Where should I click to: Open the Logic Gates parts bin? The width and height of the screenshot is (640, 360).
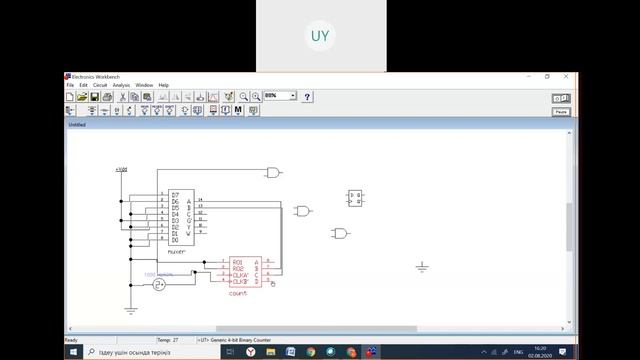pyautogui.click(x=184, y=110)
